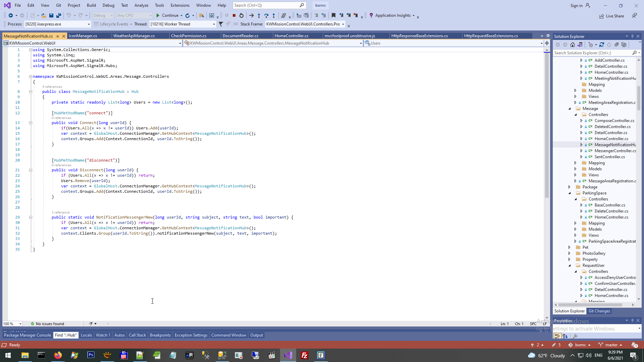Click Collapse All in Solution Explorer
The image size is (644, 362).
pos(616,45)
